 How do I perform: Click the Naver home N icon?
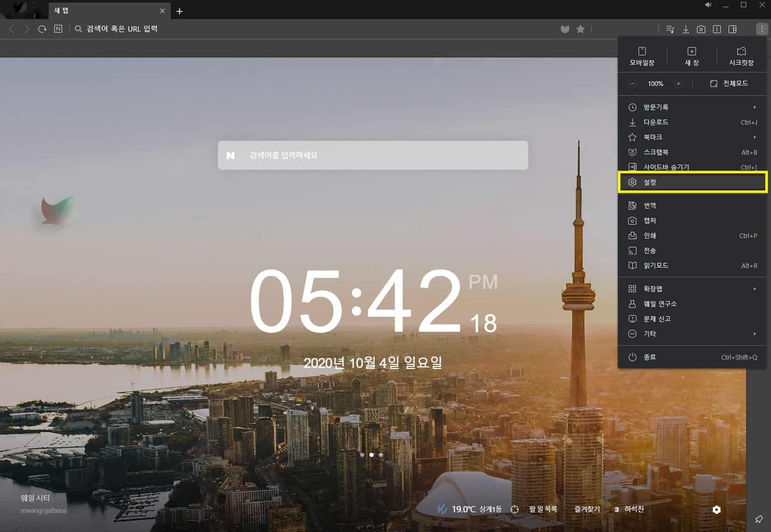tap(58, 29)
